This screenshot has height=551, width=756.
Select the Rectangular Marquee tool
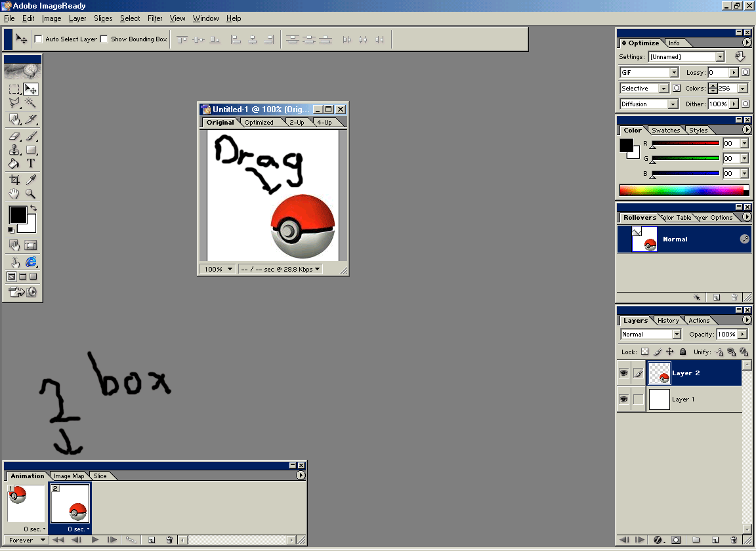[x=14, y=89]
